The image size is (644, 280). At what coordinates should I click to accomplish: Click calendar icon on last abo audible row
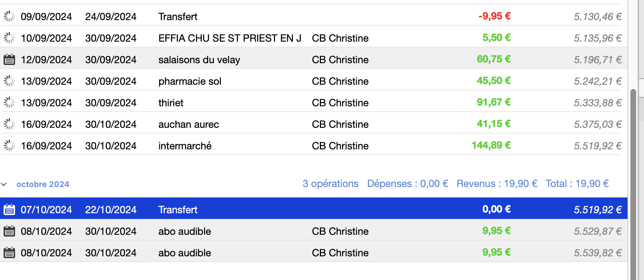[9, 252]
